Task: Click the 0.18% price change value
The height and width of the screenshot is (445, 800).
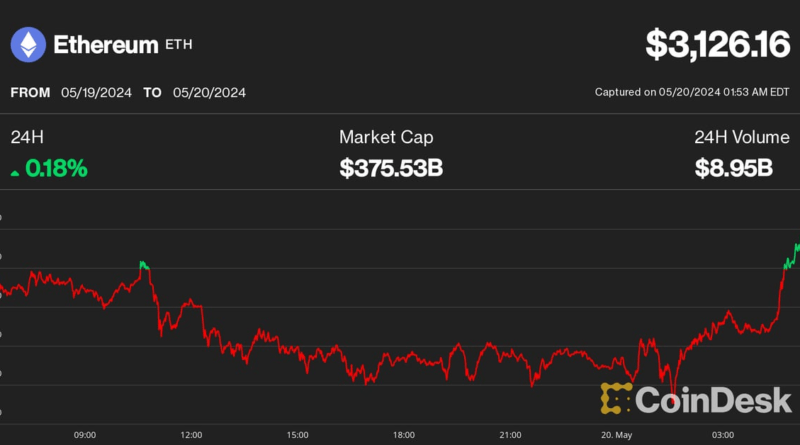Action: click(56, 169)
